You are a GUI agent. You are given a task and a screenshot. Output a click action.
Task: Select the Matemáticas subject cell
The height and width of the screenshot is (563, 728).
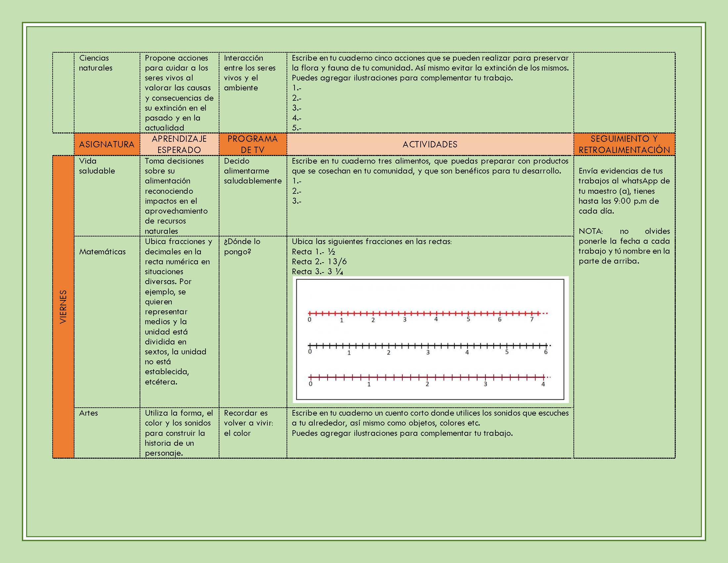[107, 322]
